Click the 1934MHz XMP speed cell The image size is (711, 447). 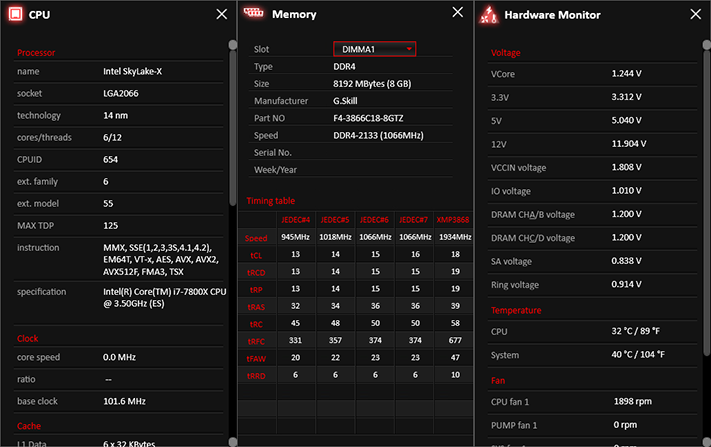pyautogui.click(x=455, y=237)
